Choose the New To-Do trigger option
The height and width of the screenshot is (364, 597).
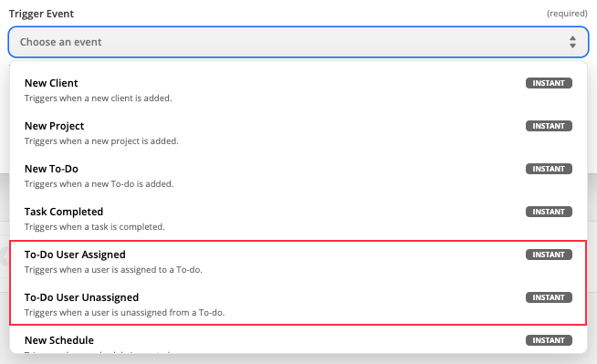[298, 176]
